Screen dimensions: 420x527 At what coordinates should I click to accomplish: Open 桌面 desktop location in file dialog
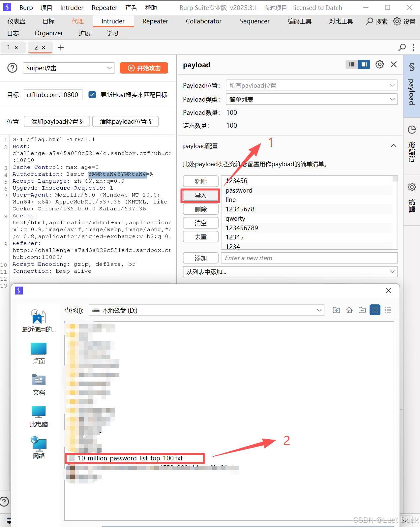pos(39,353)
